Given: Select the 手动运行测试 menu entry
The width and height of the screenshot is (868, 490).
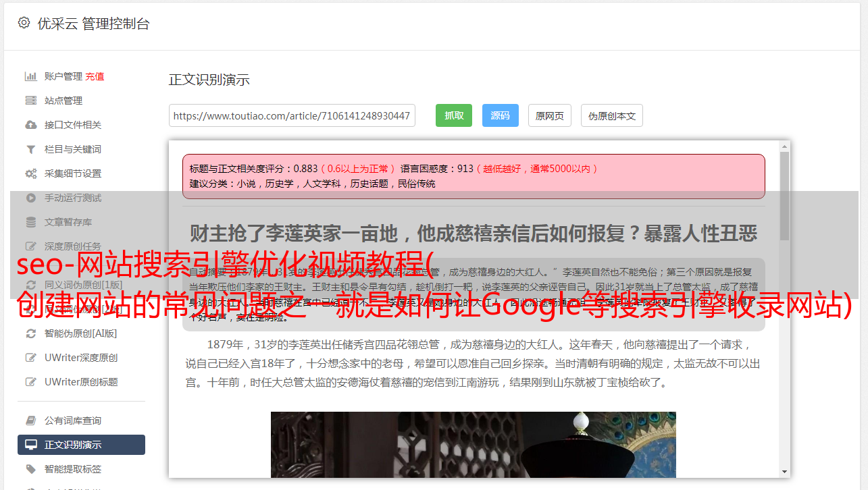Looking at the screenshot, I should pyautogui.click(x=73, y=198).
